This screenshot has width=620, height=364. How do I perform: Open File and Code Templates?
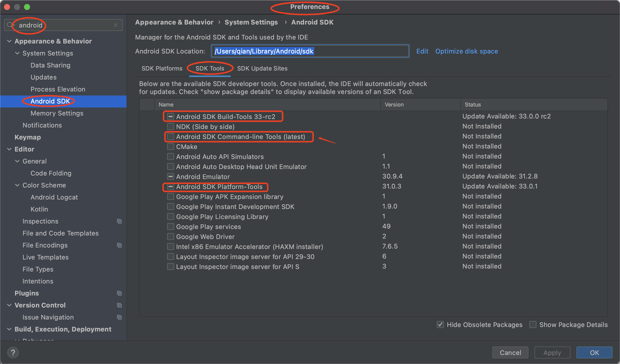pyautogui.click(x=61, y=233)
